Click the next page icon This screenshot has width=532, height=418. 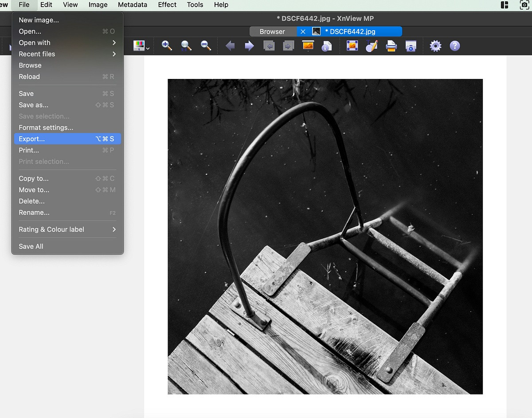pos(288,46)
